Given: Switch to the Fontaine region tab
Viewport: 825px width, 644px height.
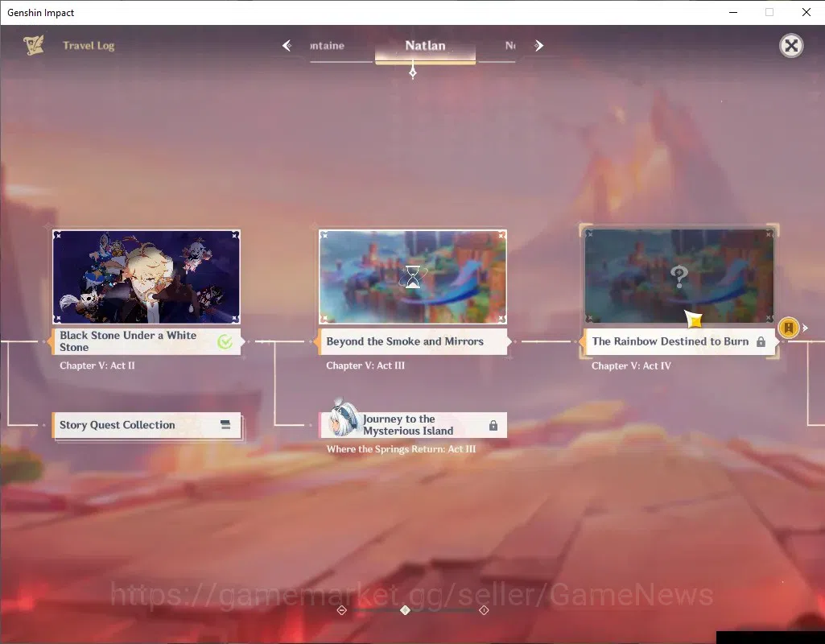Looking at the screenshot, I should click(x=328, y=46).
